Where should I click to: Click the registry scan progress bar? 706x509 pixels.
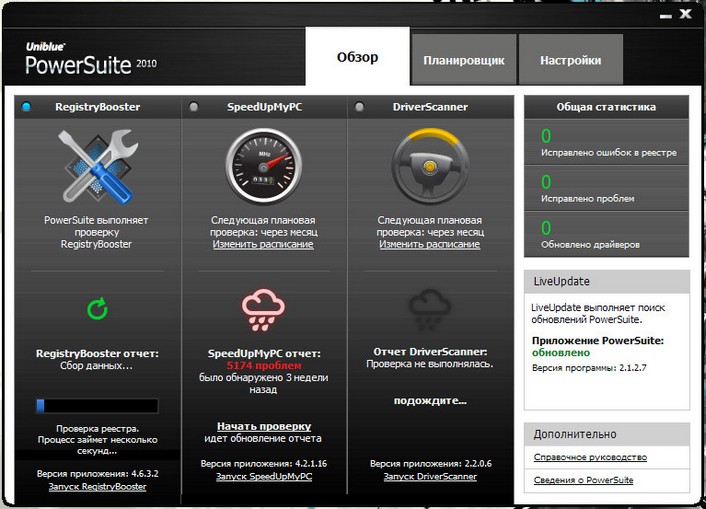(x=97, y=406)
